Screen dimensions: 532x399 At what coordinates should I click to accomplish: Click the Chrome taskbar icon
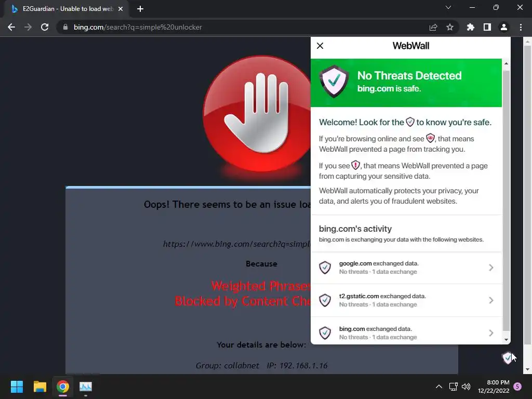(x=63, y=387)
